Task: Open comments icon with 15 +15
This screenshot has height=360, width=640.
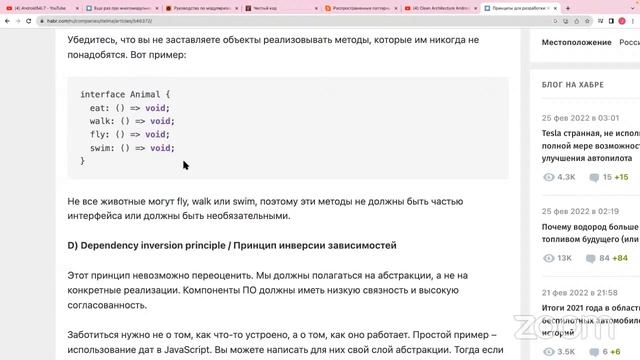Action: (x=594, y=177)
